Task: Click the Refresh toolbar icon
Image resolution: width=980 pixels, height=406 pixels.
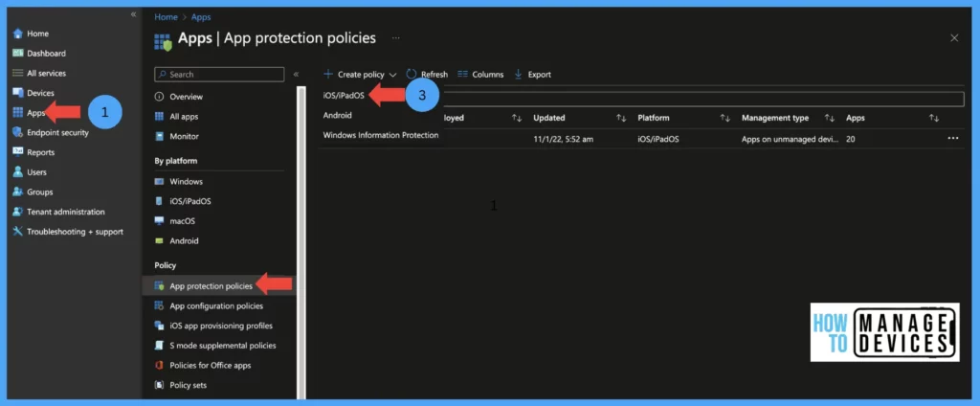Action: 412,74
